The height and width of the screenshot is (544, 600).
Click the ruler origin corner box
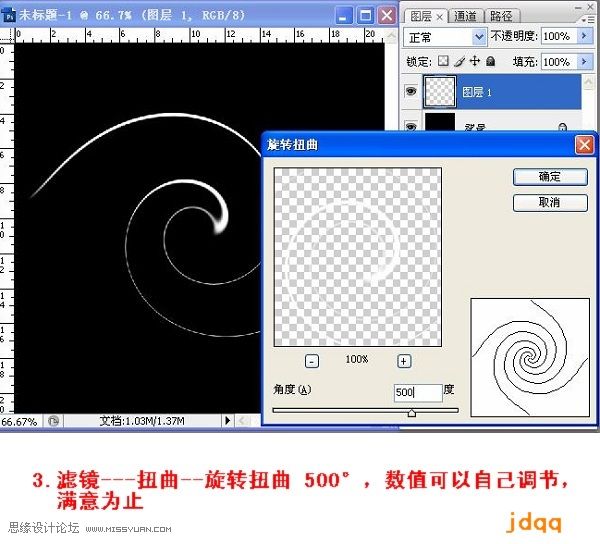tap(7, 35)
